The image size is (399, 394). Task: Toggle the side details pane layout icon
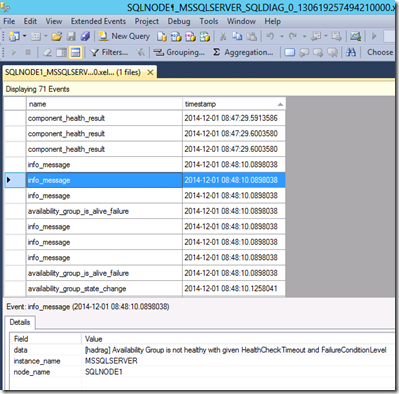tap(61, 52)
